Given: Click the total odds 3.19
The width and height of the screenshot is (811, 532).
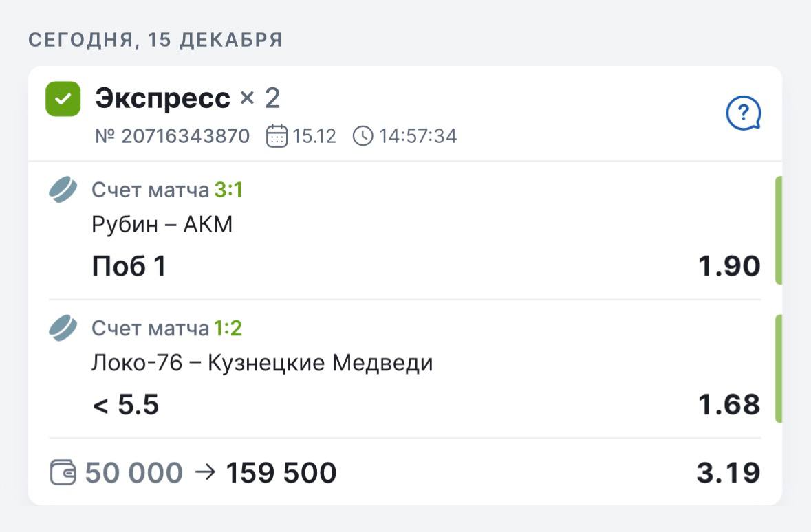Looking at the screenshot, I should tap(728, 473).
